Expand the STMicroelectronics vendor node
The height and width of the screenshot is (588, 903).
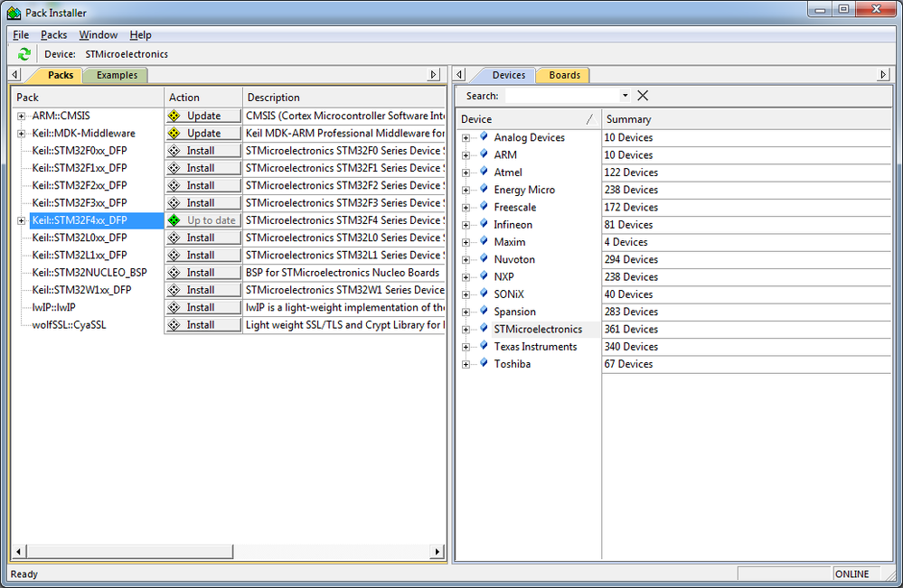point(466,330)
